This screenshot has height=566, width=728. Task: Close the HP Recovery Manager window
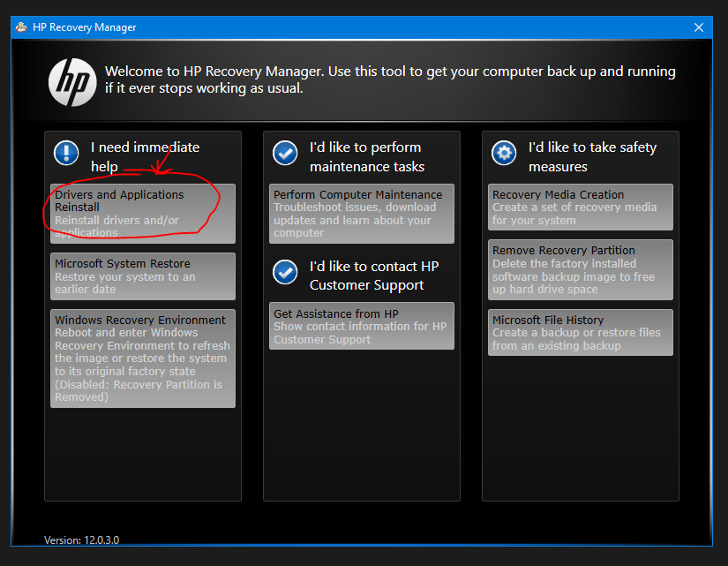[699, 26]
